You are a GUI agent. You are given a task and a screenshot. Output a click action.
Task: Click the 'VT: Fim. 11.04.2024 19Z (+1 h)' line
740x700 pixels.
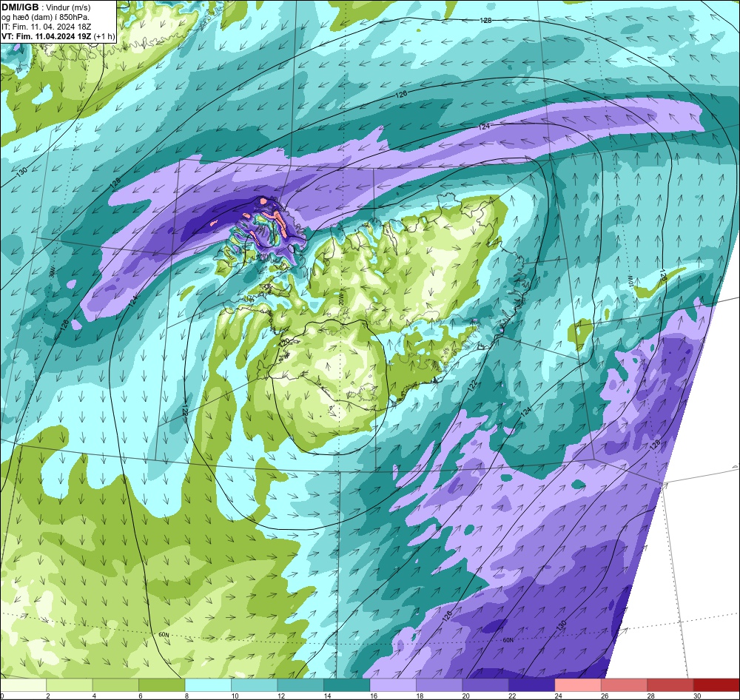coord(58,36)
